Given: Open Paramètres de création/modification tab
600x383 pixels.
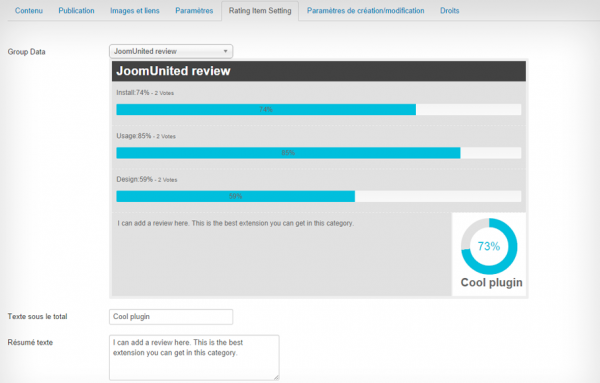Looking at the screenshot, I should (x=365, y=11).
